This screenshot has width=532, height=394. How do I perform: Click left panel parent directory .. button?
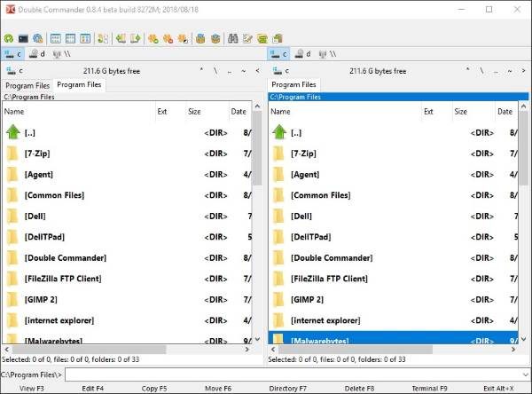(x=230, y=71)
